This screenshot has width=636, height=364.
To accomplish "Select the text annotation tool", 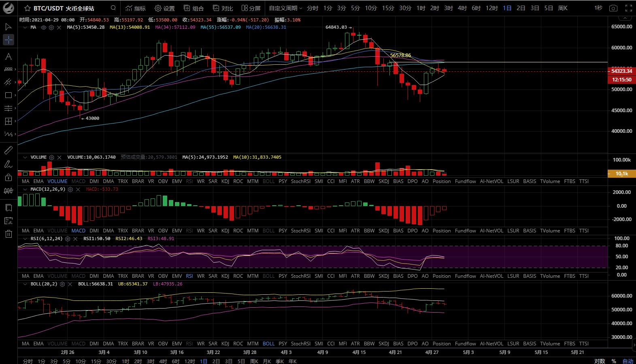I will pos(8,56).
